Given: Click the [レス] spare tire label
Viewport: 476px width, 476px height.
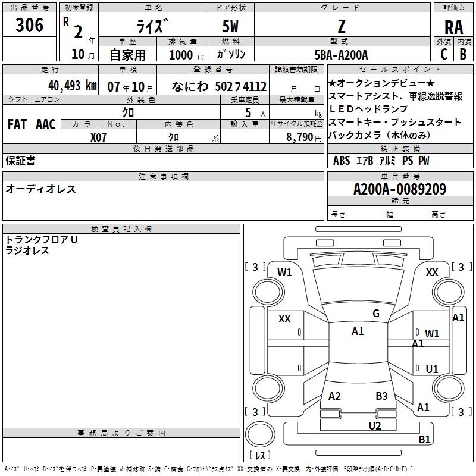Looking at the screenshot, I should [260, 455].
